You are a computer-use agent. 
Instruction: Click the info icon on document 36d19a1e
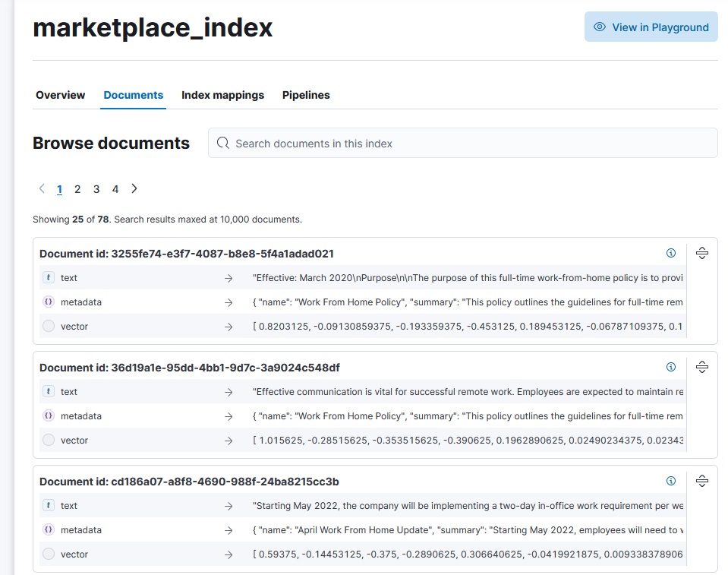click(671, 367)
